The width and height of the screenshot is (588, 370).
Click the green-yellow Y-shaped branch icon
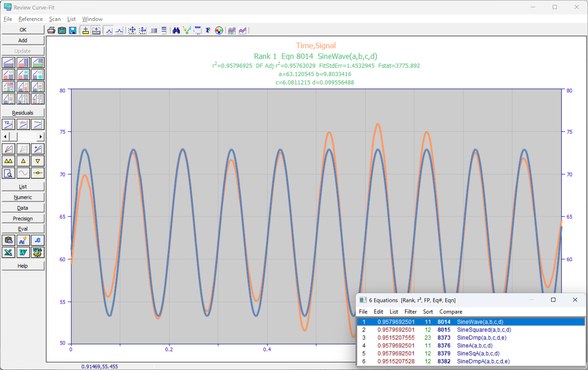pyautogui.click(x=187, y=30)
